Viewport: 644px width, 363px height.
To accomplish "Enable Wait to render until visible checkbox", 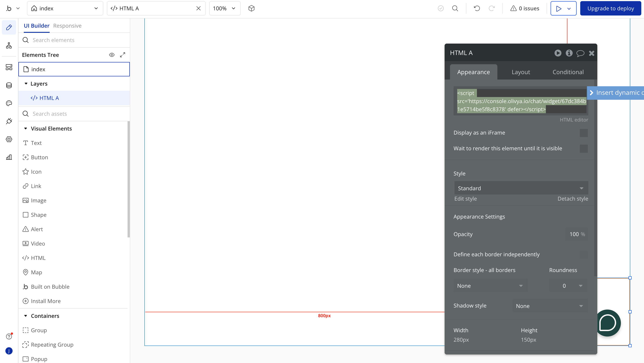I will tap(584, 149).
